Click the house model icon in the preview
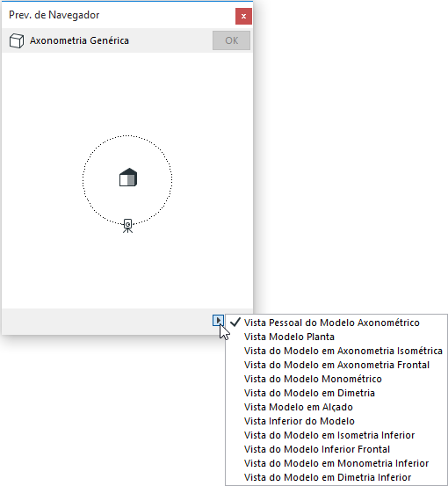448x486 pixels. point(128,178)
